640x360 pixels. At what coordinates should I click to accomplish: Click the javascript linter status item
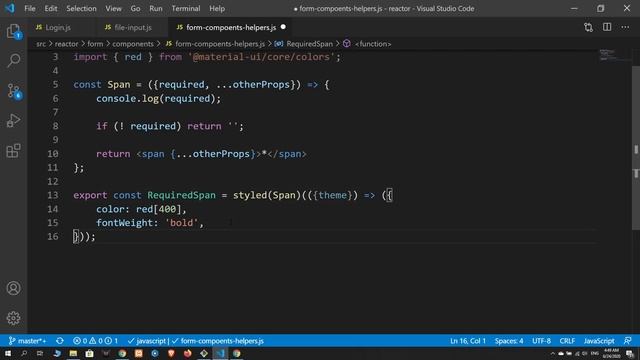pyautogui.click(x=147, y=341)
